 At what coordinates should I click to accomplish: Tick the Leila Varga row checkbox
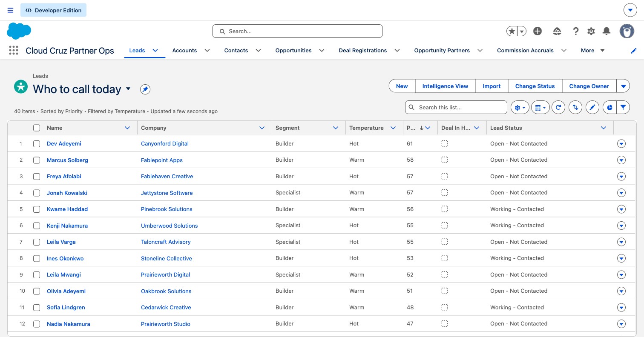point(37,242)
